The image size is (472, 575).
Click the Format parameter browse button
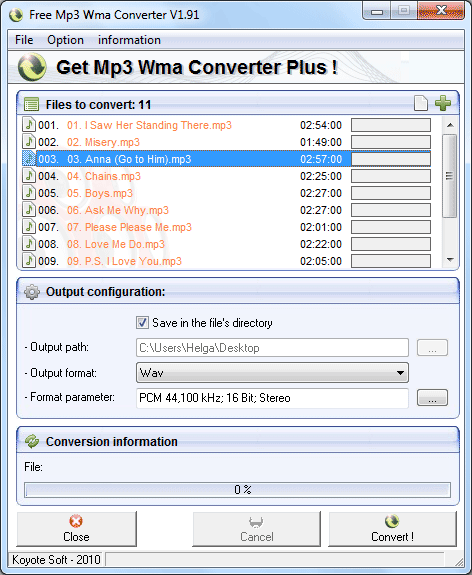point(432,398)
